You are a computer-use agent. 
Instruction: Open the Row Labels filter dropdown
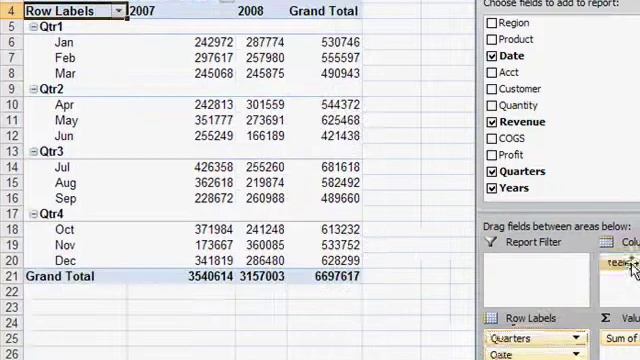tap(118, 11)
